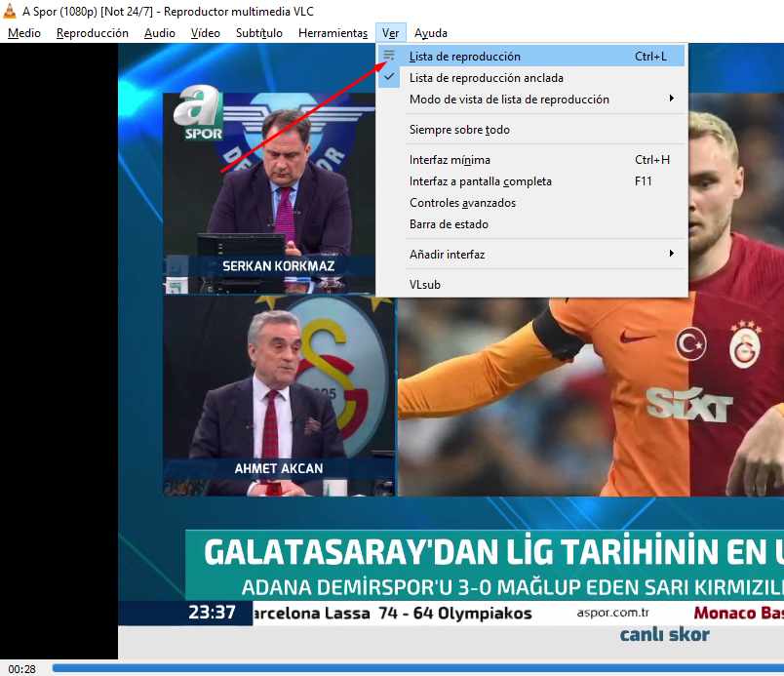Viewport: 784px width, 676px height.
Task: Open the Audio menu
Action: point(160,33)
